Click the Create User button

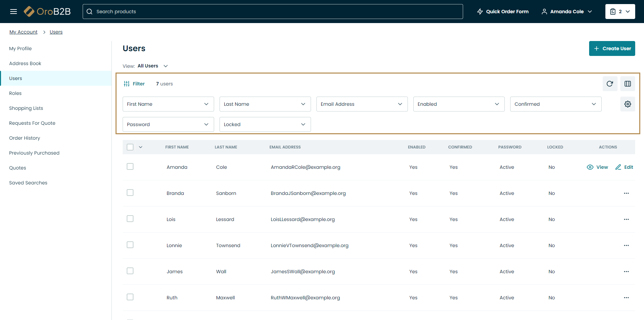coord(612,48)
